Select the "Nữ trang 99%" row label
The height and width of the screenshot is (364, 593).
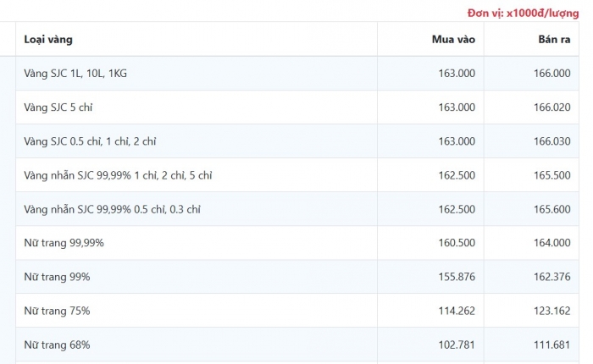tap(57, 277)
